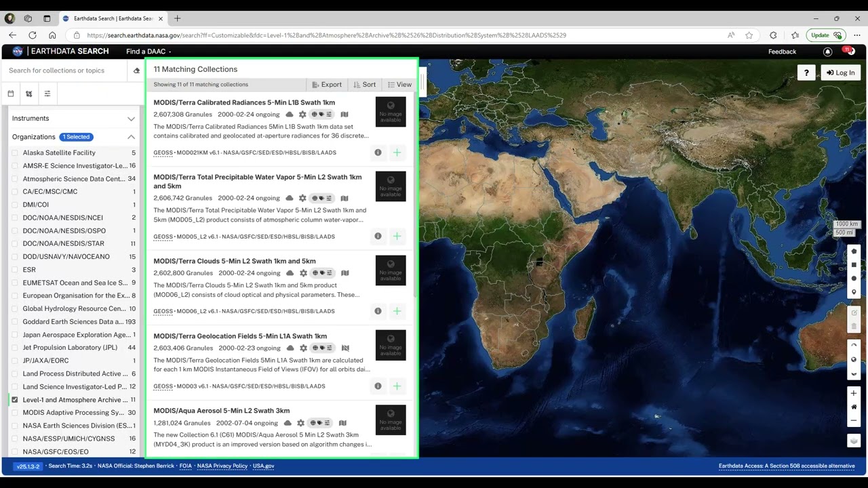Check DOC/NOAA/NESDIS/NCEI organization
Viewport: 868px width, 488px height.
15,218
